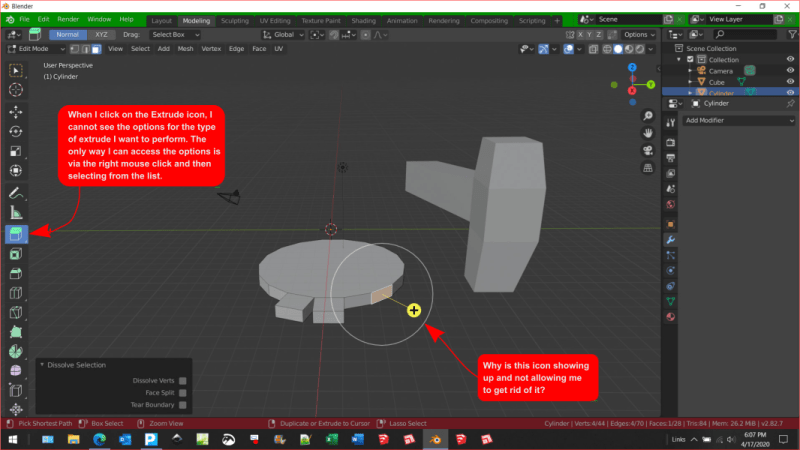Open the shading options dropdown arrow

point(651,49)
